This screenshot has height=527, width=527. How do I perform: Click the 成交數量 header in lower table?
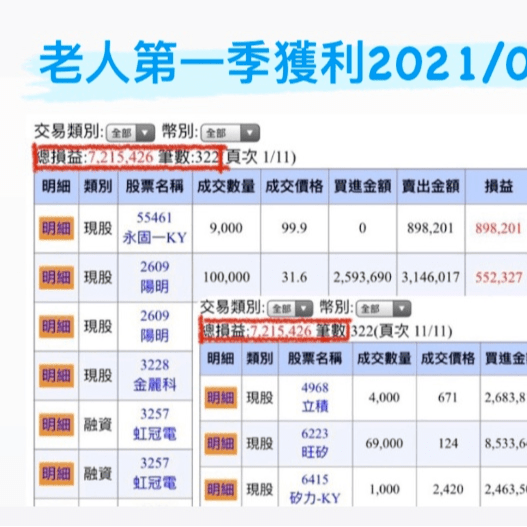pyautogui.click(x=384, y=358)
